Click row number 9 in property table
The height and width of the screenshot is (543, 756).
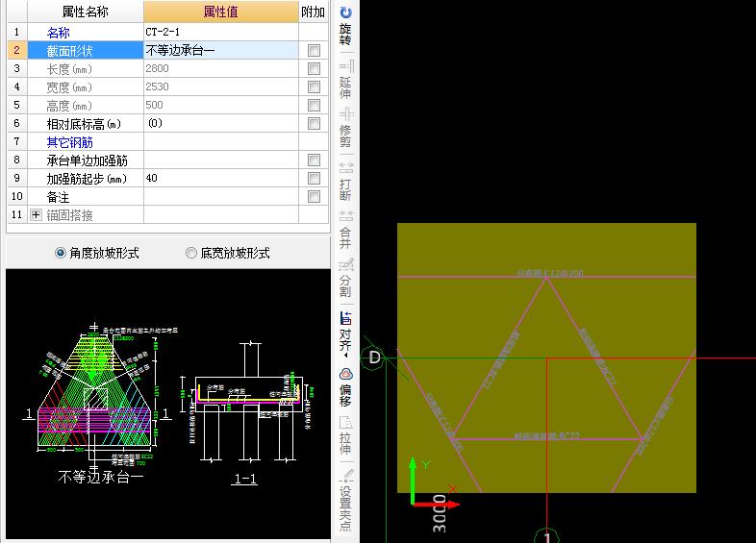coord(17,178)
